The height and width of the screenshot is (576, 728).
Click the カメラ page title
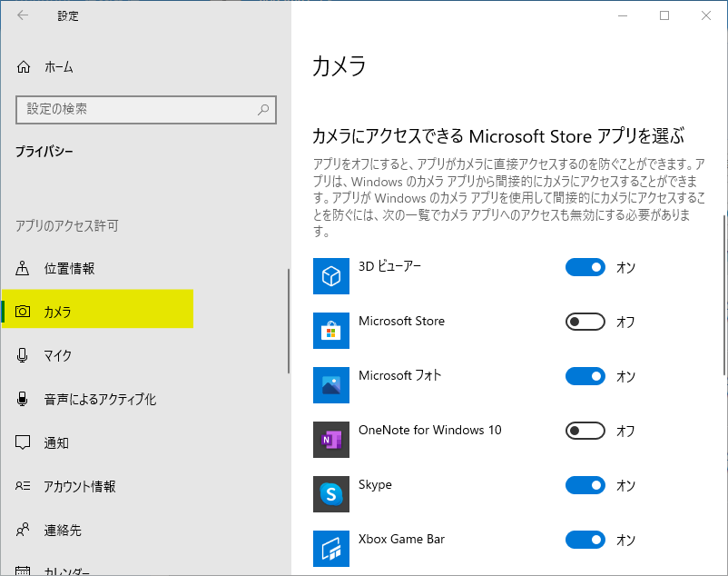tap(339, 65)
